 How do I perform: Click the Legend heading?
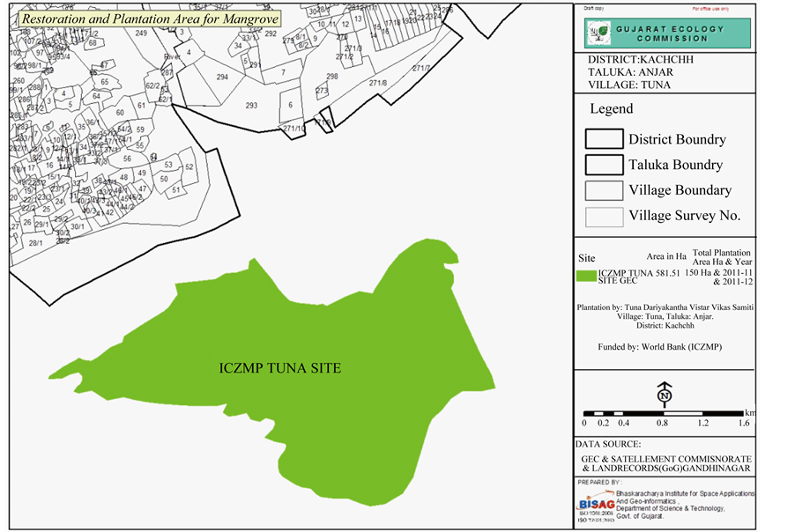(x=611, y=109)
